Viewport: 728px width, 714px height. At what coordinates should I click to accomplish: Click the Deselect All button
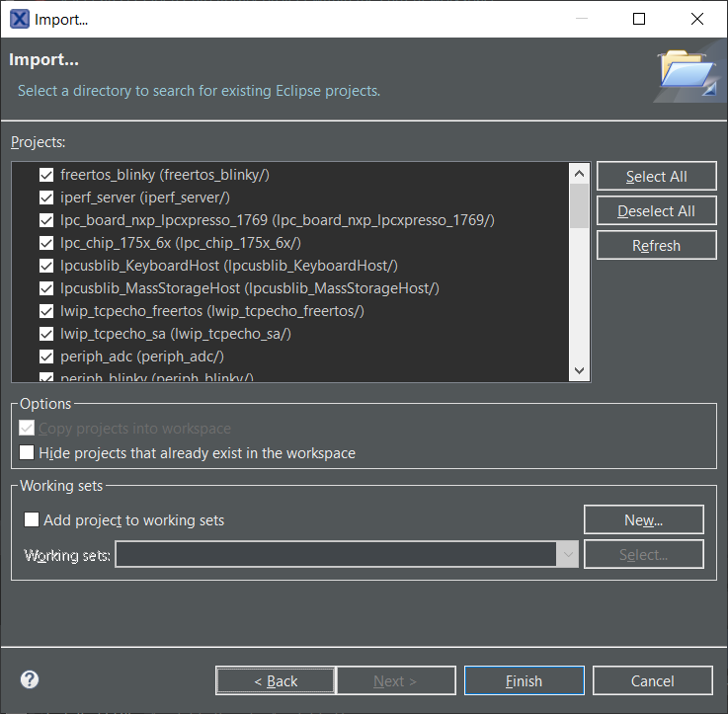[657, 210]
